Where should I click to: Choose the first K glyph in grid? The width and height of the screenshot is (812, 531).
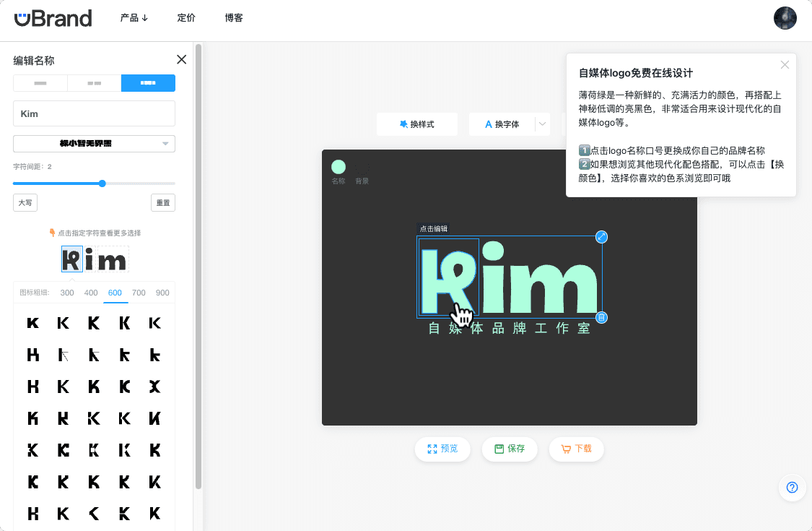tap(32, 323)
